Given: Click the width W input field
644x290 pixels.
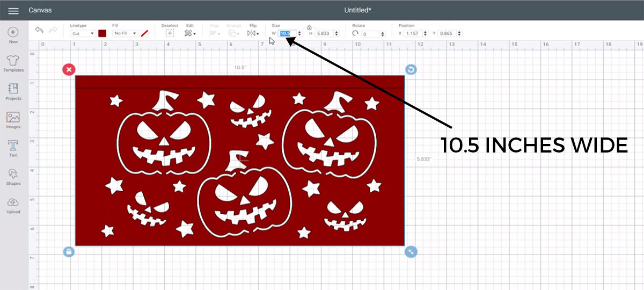Looking at the screenshot, I should click(x=287, y=33).
